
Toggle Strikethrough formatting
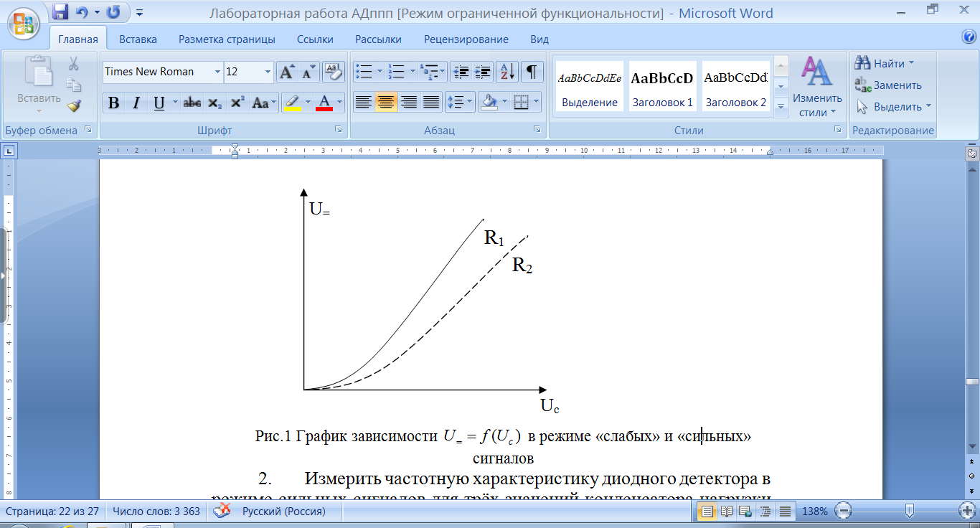click(192, 103)
